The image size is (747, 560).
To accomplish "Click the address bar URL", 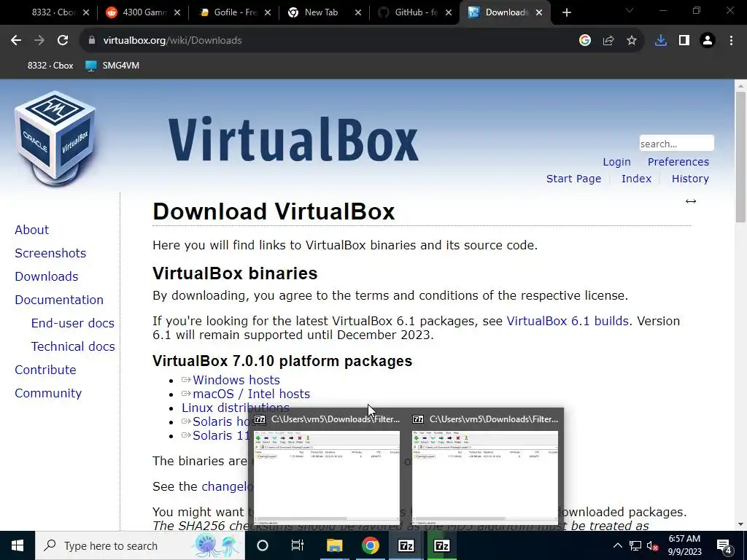I will coord(172,41).
